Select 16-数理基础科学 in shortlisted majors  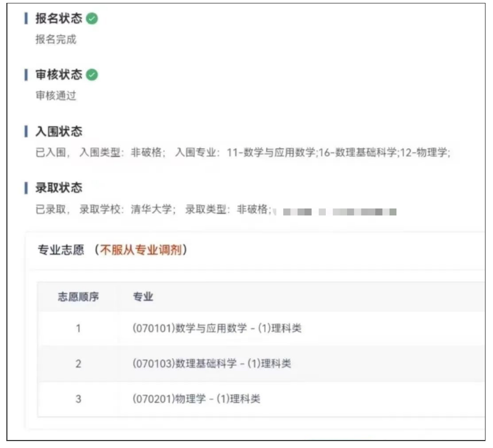(358, 152)
